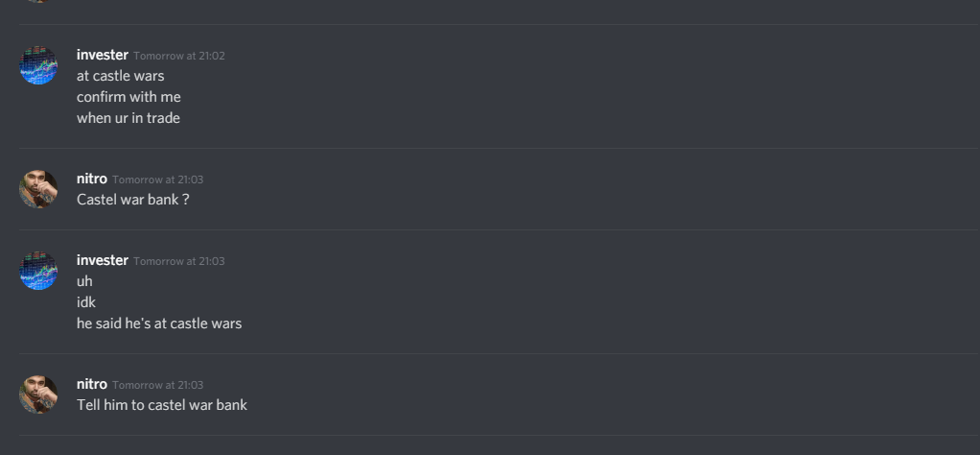The width and height of the screenshot is (980, 455).
Task: Click the "uh" message line
Action: [84, 281]
